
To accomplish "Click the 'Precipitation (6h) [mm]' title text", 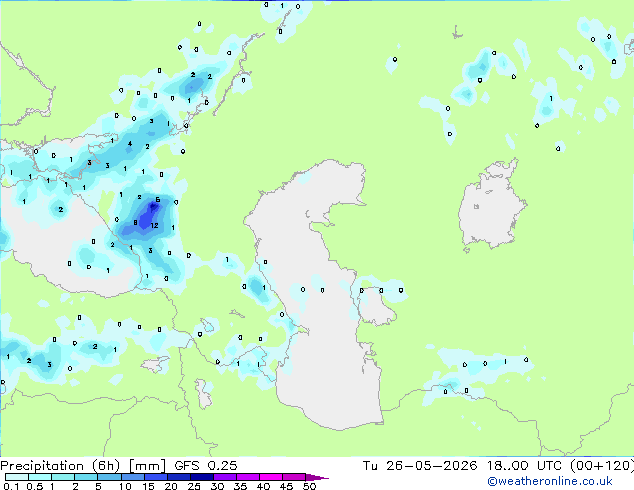I will click(83, 466).
